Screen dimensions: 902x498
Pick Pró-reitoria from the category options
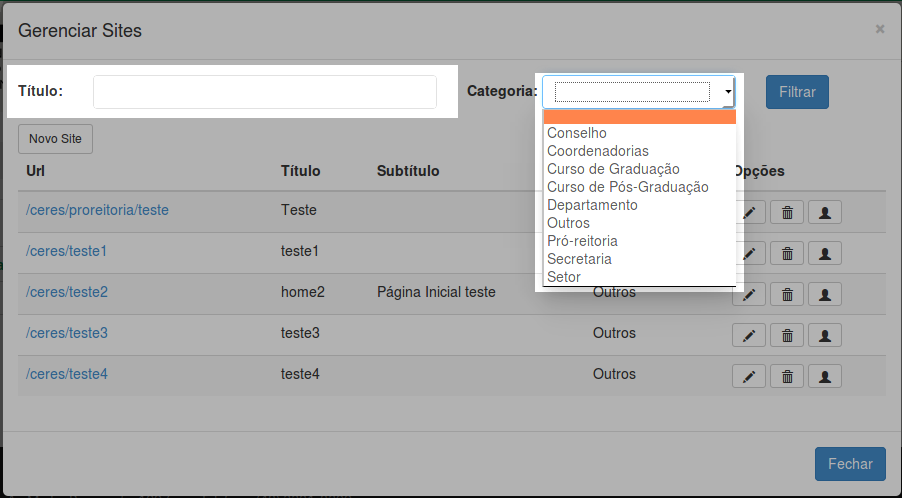[582, 241]
